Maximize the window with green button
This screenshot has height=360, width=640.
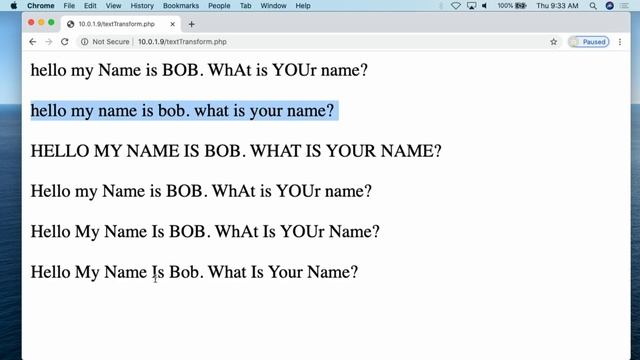pyautogui.click(x=51, y=22)
